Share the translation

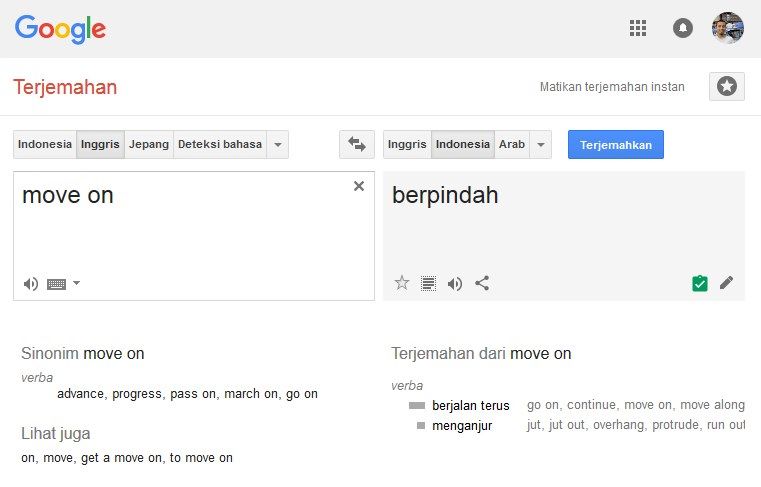(482, 283)
